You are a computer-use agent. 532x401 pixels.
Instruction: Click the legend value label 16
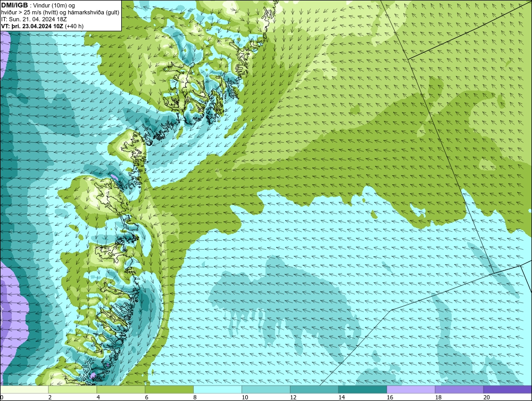click(x=390, y=397)
